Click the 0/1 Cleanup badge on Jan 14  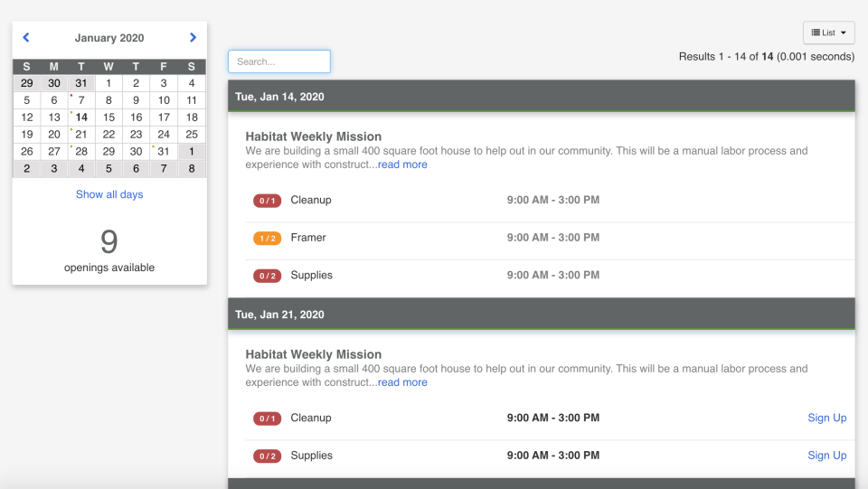pos(267,201)
